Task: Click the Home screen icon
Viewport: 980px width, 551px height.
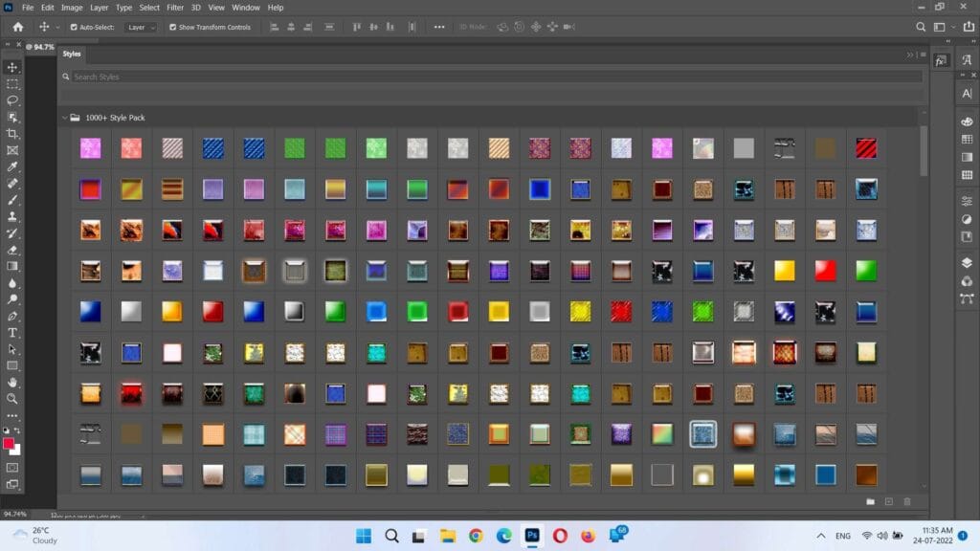Action: (17, 27)
